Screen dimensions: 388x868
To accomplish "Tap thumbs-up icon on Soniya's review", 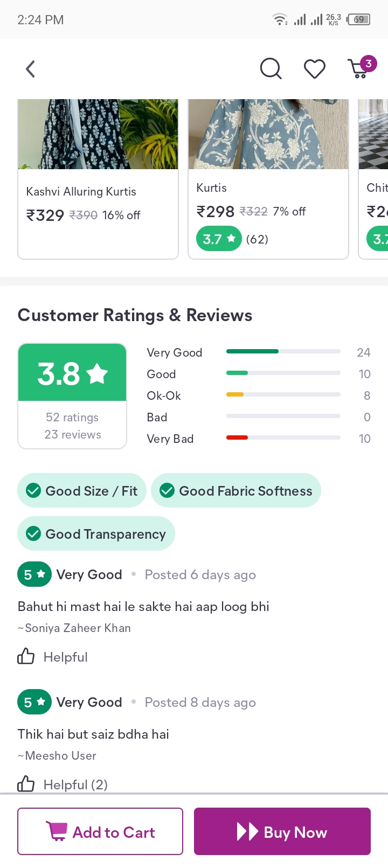I will pos(26,657).
